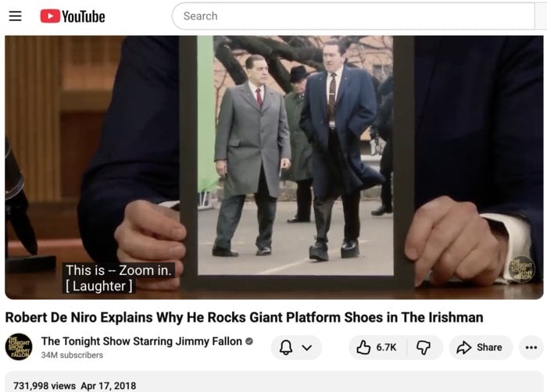The width and height of the screenshot is (547, 392).
Task: Focus the Search input field
Action: [x=353, y=16]
